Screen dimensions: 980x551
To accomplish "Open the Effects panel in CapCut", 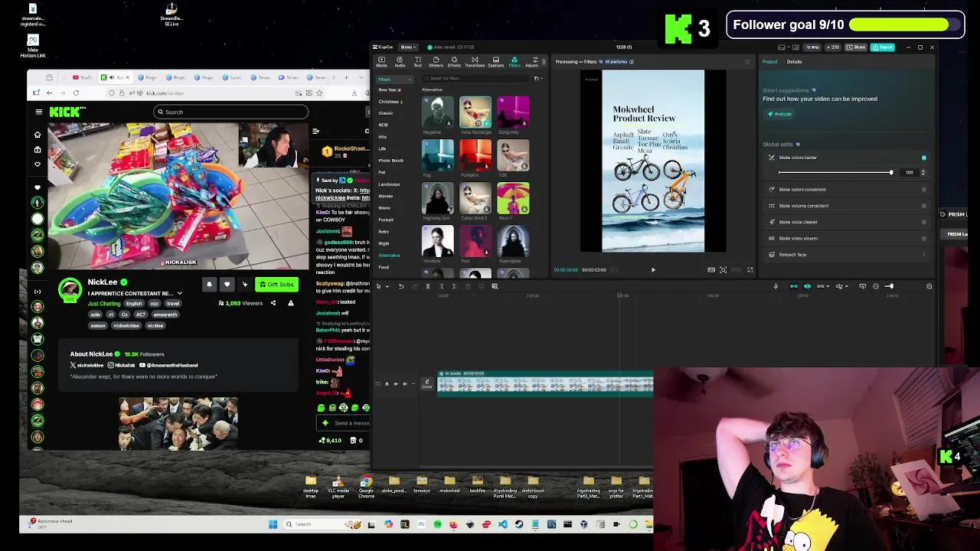I will click(454, 61).
